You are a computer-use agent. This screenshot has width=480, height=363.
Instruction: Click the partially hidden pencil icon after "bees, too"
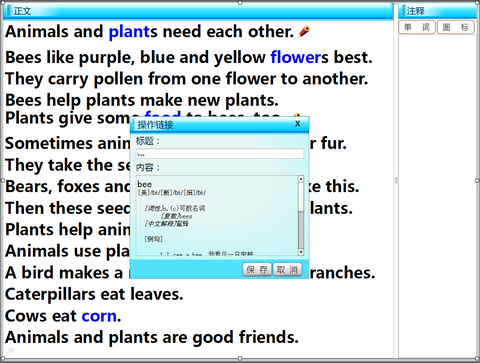coord(297,115)
